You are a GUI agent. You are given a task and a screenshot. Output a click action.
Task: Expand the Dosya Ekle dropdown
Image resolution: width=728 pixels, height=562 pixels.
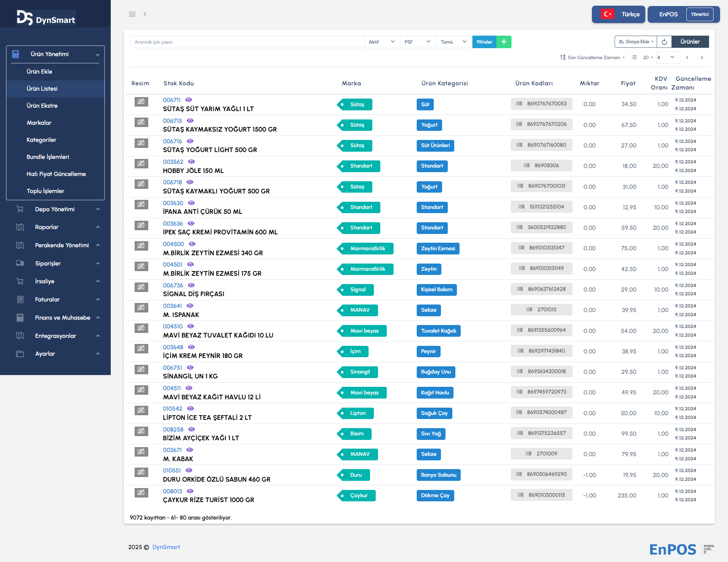tap(636, 42)
